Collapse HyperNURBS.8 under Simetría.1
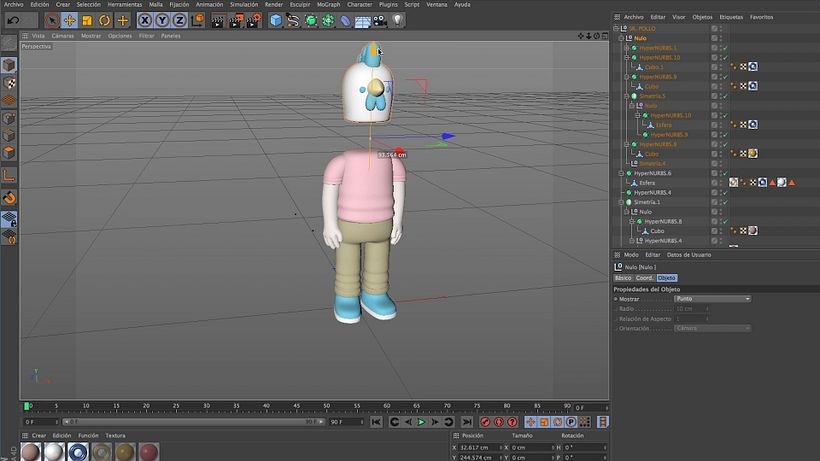Image resolution: width=820 pixels, height=461 pixels. 632,222
